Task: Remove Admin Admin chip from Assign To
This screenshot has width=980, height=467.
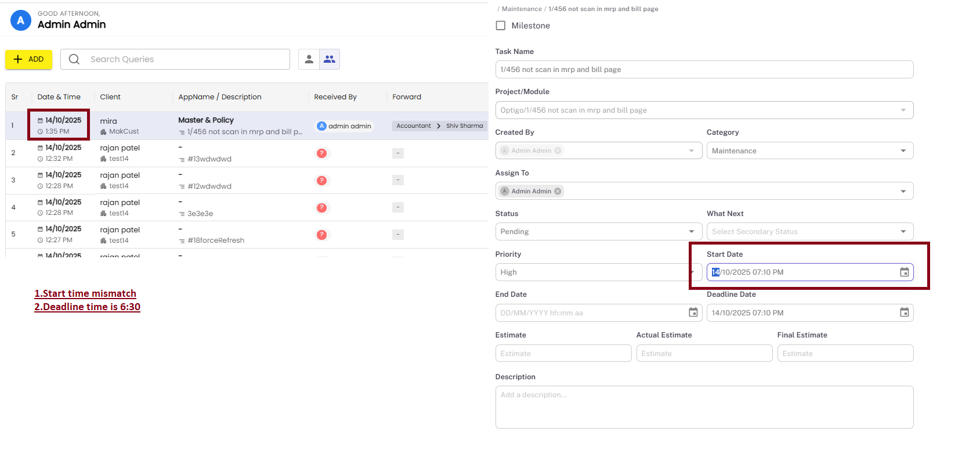Action: pyautogui.click(x=558, y=191)
